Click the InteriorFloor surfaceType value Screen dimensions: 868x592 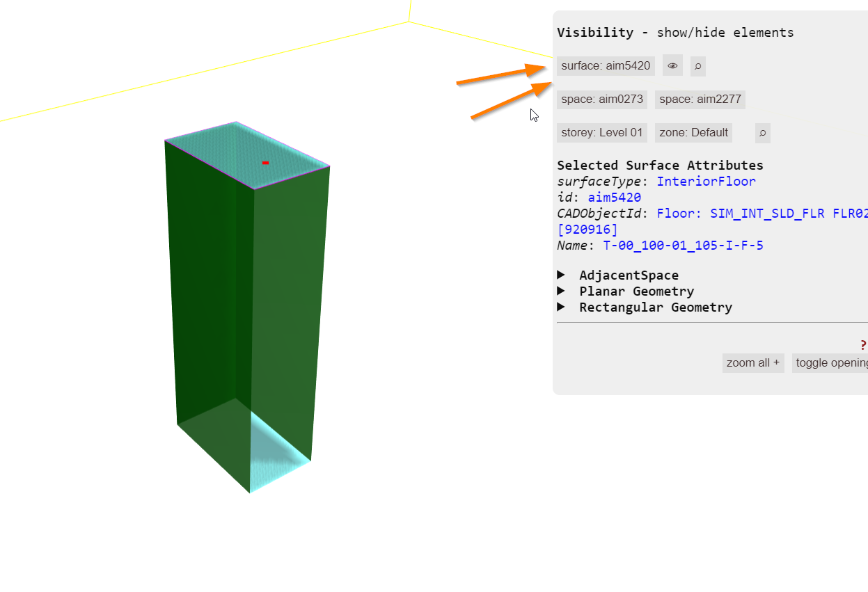pos(707,182)
